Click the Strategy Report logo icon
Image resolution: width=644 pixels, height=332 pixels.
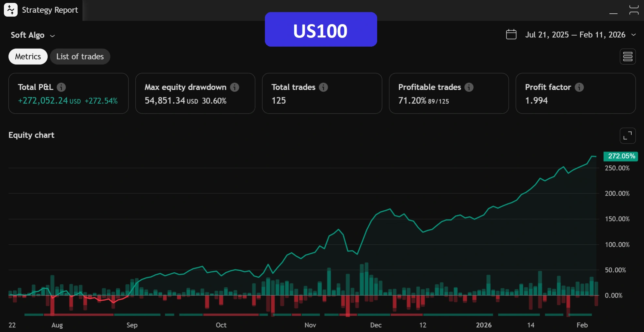[11, 10]
